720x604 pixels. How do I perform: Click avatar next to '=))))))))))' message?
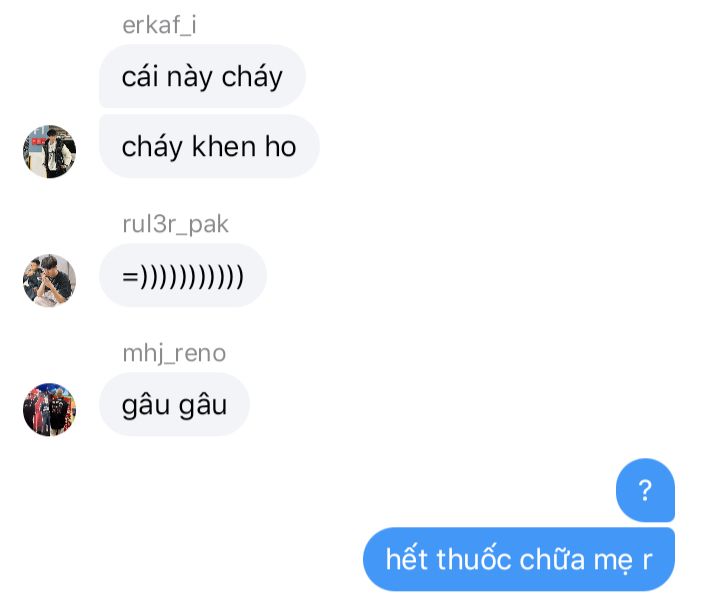pyautogui.click(x=49, y=280)
